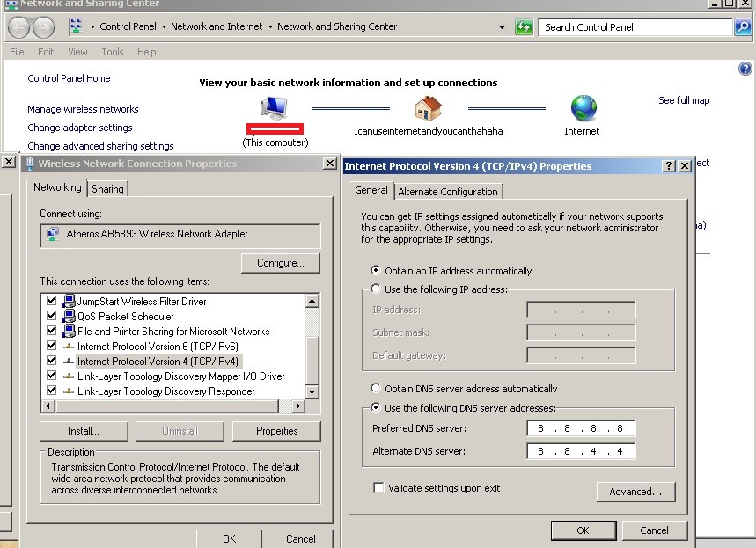Choose Use the following IP address
The width and height of the screenshot is (756, 548).
tap(377, 289)
